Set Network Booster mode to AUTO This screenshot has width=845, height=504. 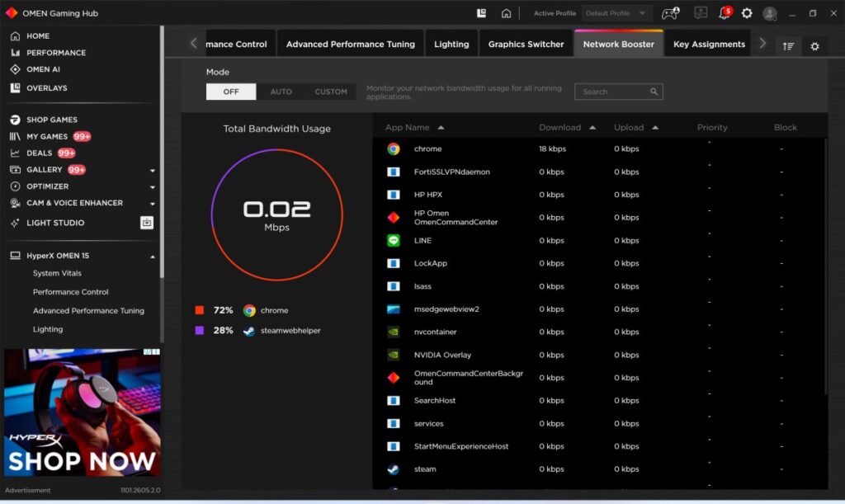click(281, 92)
